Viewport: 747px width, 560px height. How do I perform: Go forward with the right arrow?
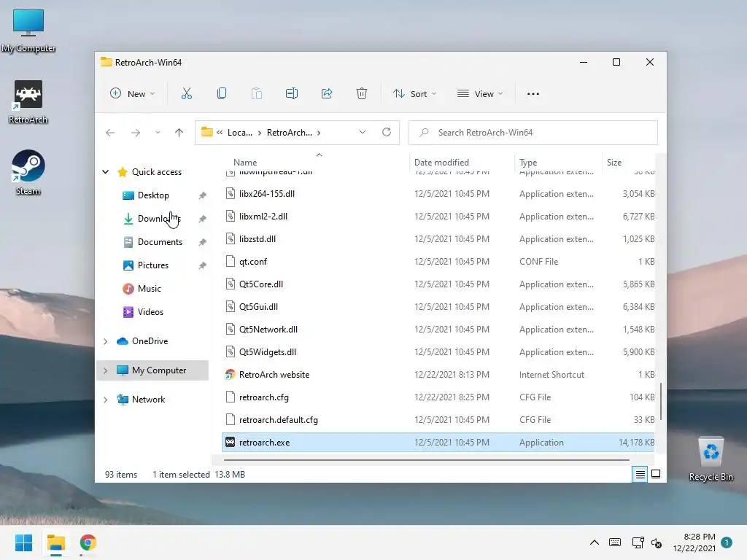[136, 133]
